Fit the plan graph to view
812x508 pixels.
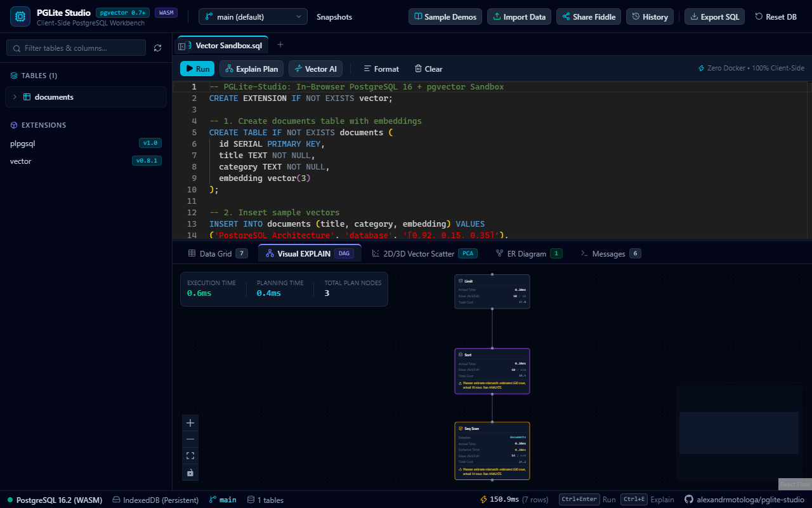[190, 456]
